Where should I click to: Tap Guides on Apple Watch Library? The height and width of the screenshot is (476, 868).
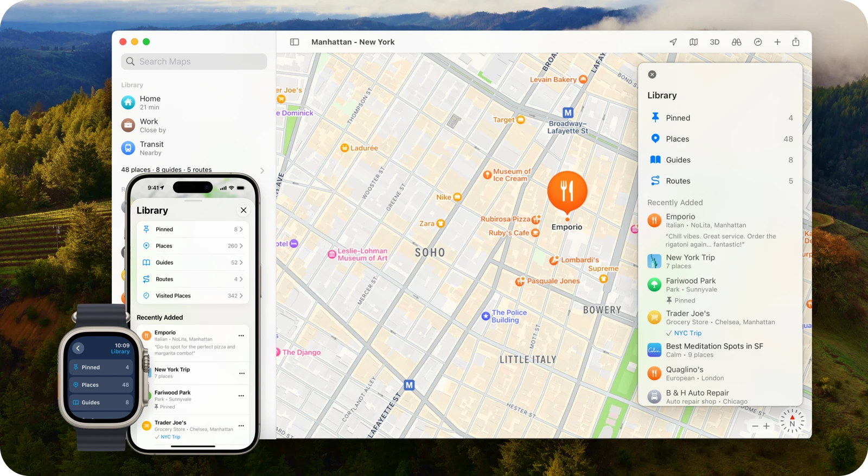click(x=101, y=402)
